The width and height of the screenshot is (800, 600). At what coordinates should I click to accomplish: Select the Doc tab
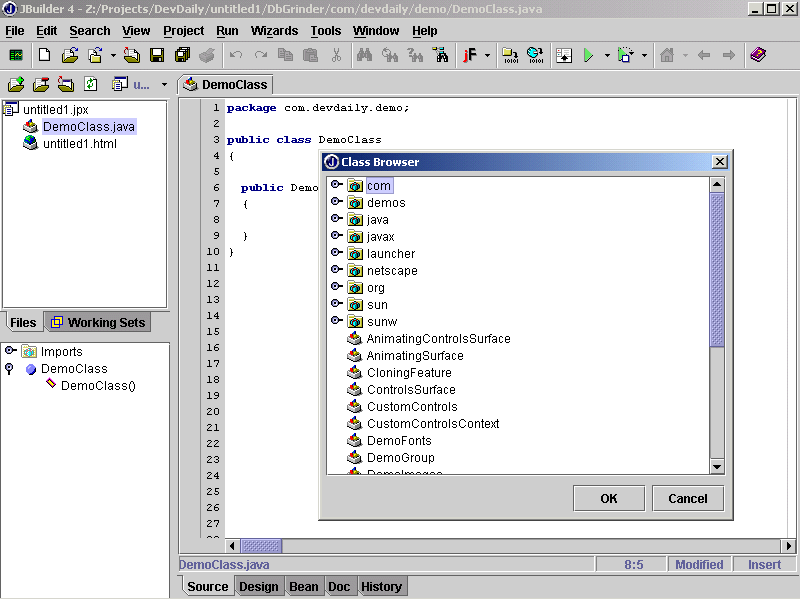pyautogui.click(x=339, y=587)
